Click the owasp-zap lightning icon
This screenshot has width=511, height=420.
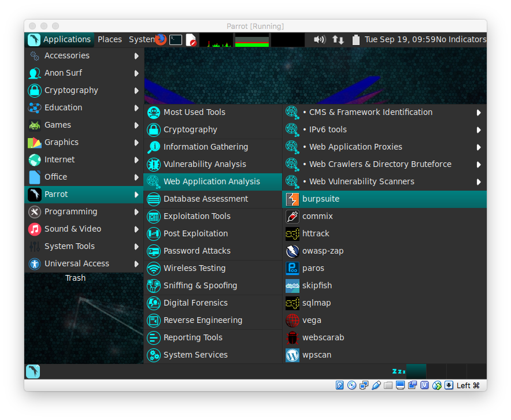coord(292,251)
